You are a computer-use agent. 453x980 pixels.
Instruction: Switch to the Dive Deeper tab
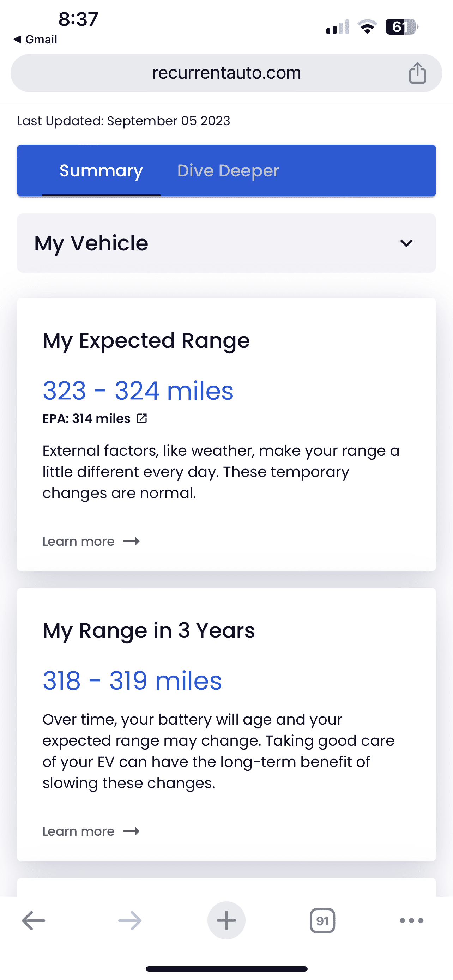click(x=228, y=171)
